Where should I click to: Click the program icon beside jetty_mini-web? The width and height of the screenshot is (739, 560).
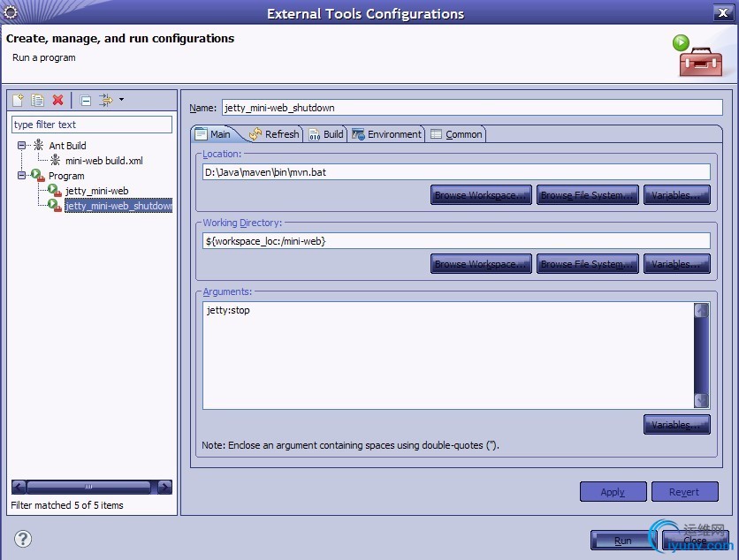[55, 190]
